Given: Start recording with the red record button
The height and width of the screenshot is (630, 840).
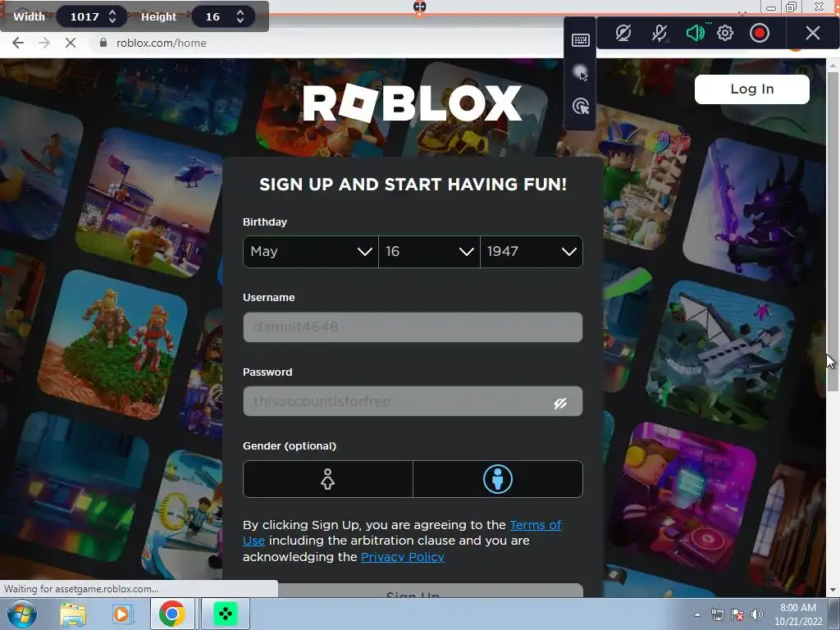Looking at the screenshot, I should (x=759, y=33).
